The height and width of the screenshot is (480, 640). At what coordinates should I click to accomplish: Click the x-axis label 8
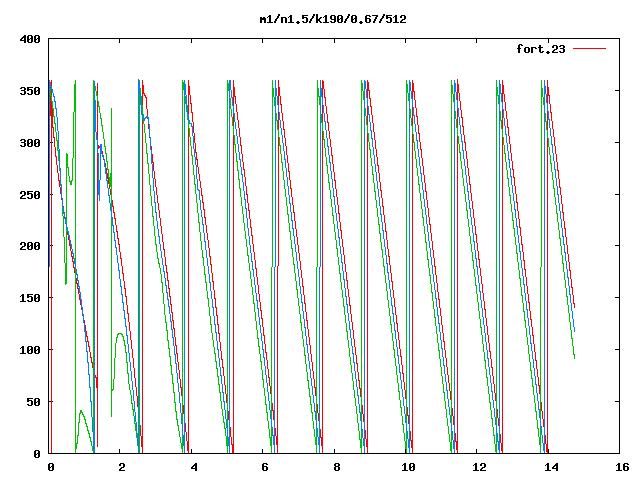[336, 467]
